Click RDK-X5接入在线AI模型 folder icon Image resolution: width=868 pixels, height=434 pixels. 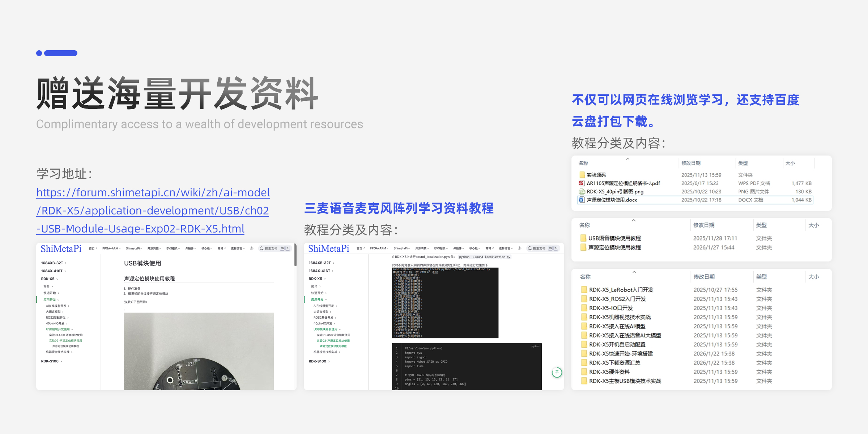(584, 326)
